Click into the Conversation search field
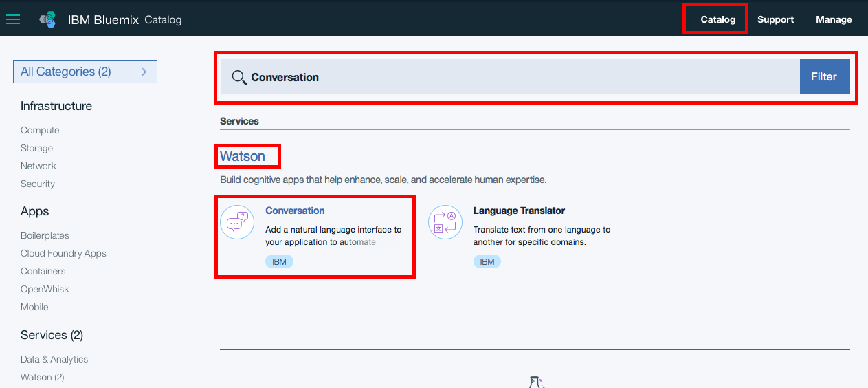 [x=511, y=76]
